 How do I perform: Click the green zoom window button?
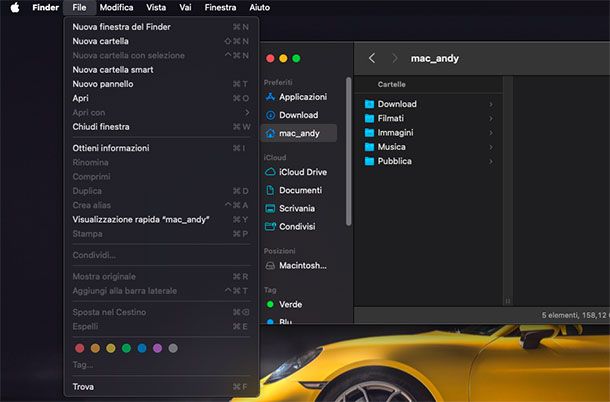(296, 58)
